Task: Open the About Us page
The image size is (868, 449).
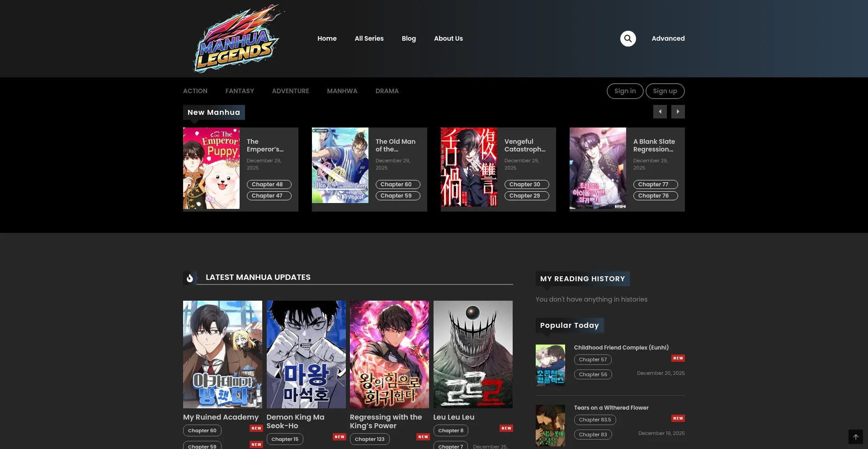Action: pyautogui.click(x=448, y=38)
